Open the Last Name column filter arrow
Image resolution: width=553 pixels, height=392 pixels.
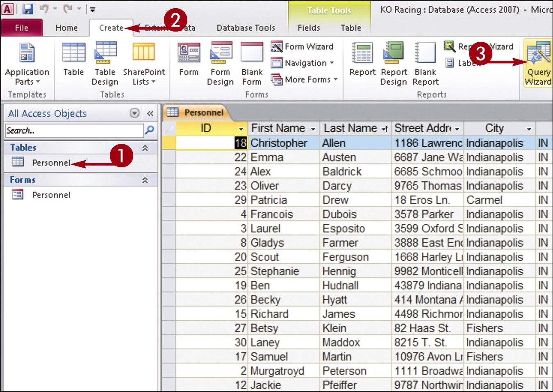tap(385, 129)
